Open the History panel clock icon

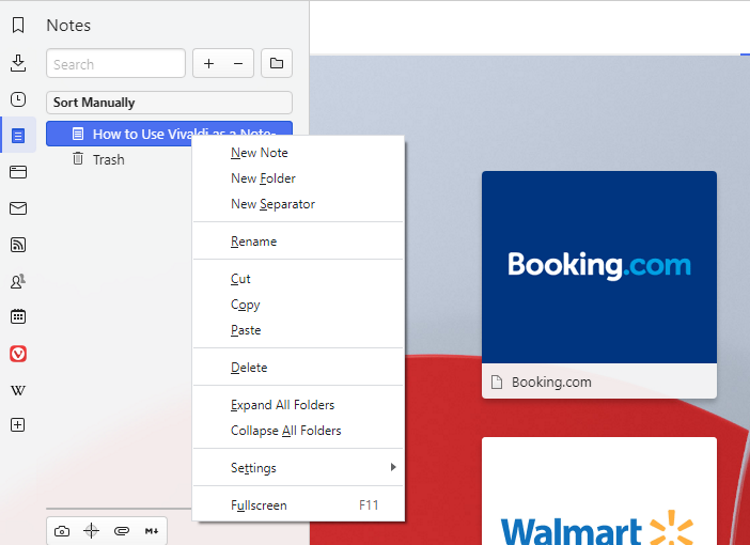pos(18,100)
